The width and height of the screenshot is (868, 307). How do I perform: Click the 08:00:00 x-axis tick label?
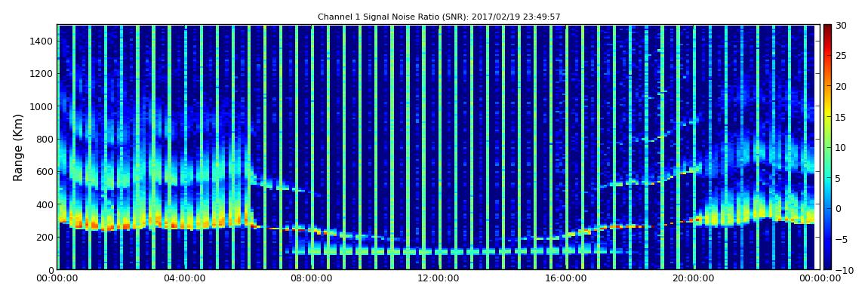click(312, 279)
